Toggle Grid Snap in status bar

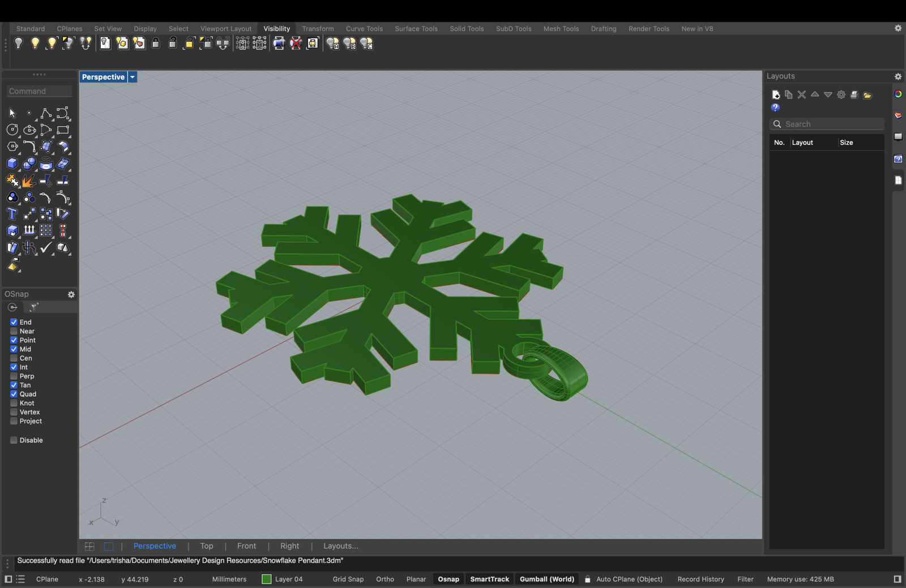click(348, 579)
